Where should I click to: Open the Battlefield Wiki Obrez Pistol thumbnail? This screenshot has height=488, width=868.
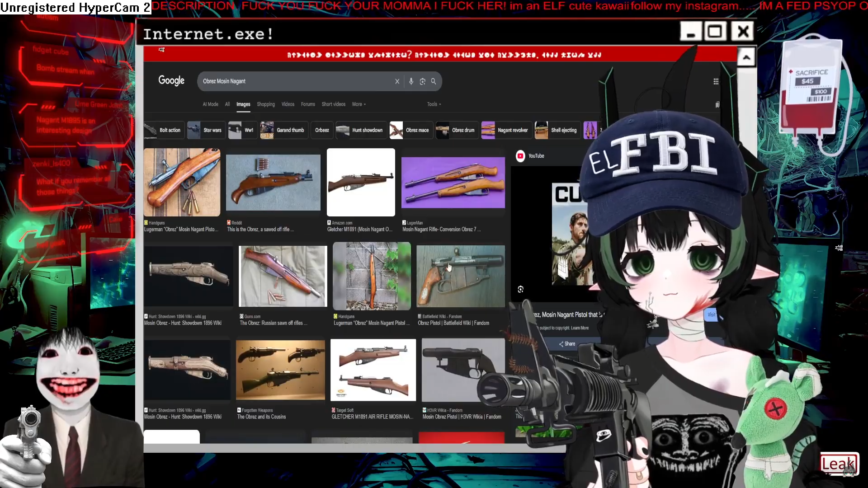pos(460,276)
